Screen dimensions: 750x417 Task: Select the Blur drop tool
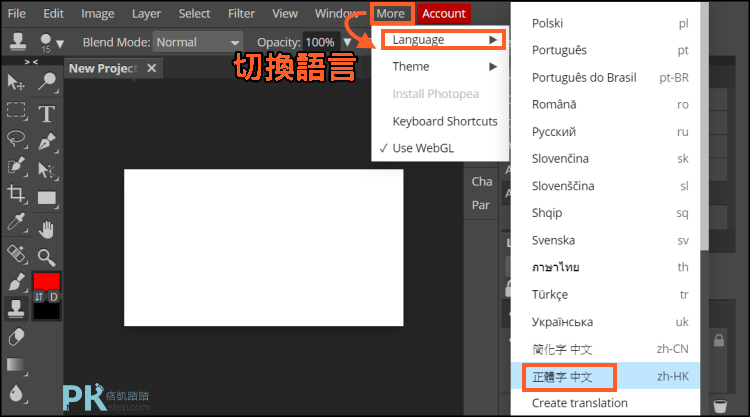17,394
